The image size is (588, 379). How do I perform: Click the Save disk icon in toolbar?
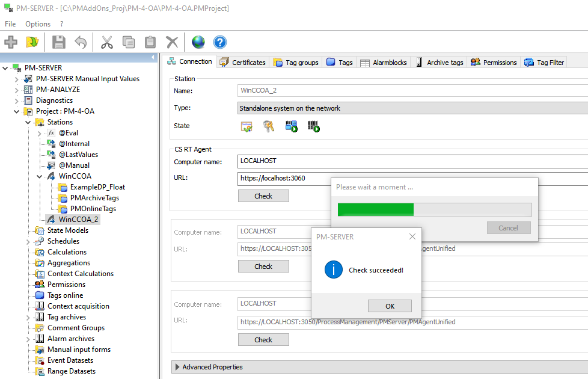pos(58,42)
